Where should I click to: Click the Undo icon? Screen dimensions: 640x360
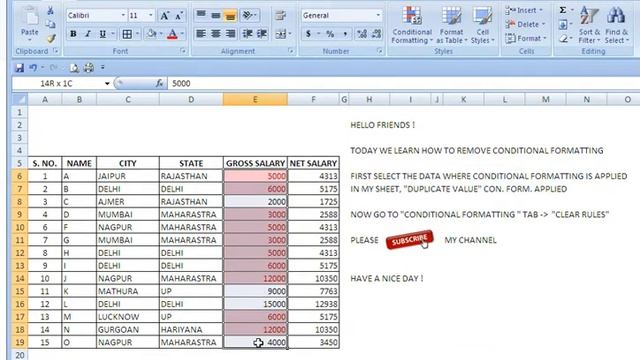pyautogui.click(x=33, y=68)
